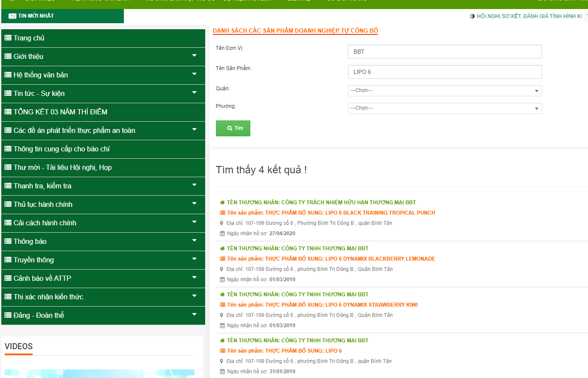The image size is (588, 378).
Task: Click the list icon beside Tin tức - Sự kiện
Action: pos(8,93)
